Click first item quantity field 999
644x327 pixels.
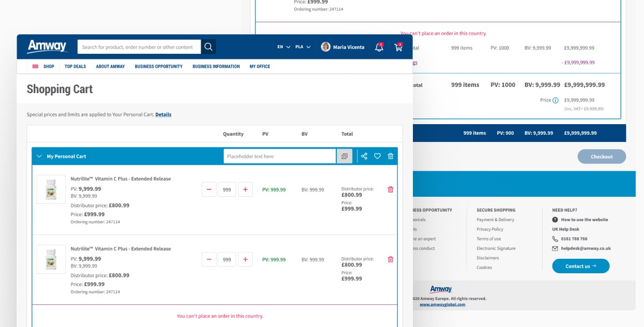(x=227, y=190)
